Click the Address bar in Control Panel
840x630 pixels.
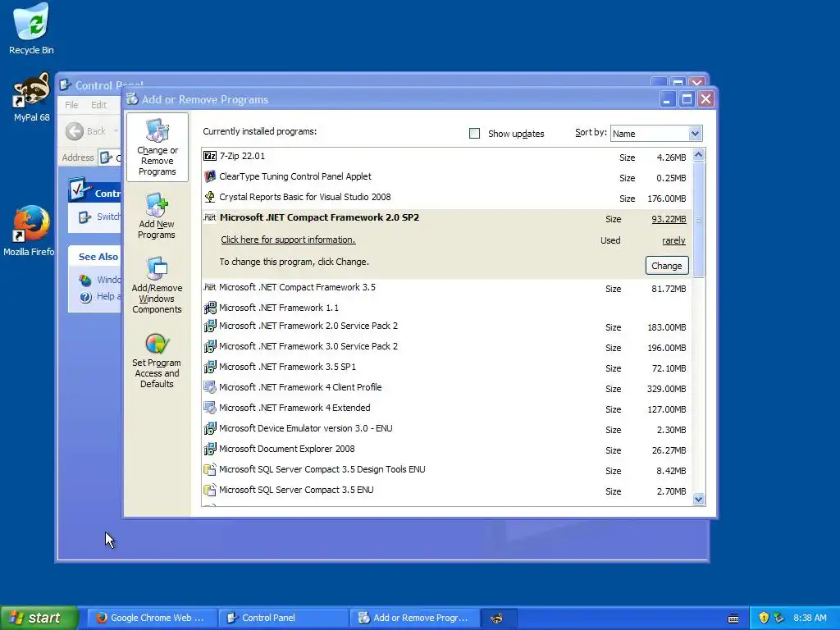coord(110,157)
